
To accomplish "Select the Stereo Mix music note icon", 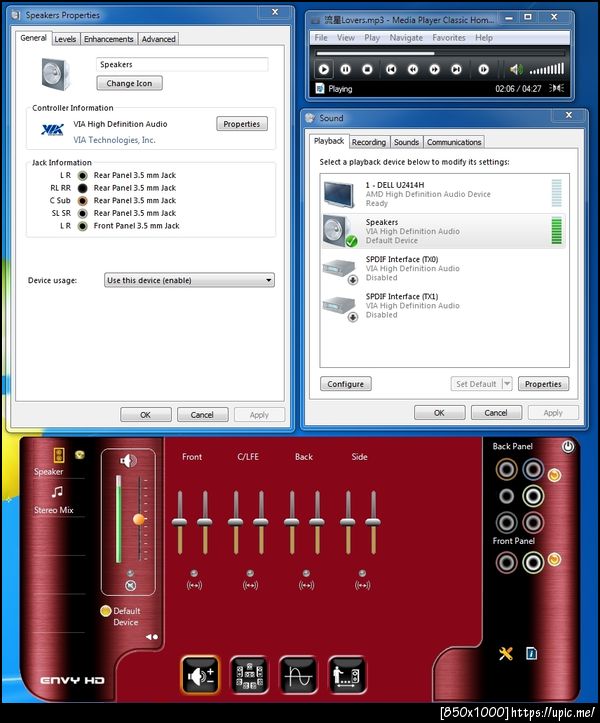I will (57, 492).
